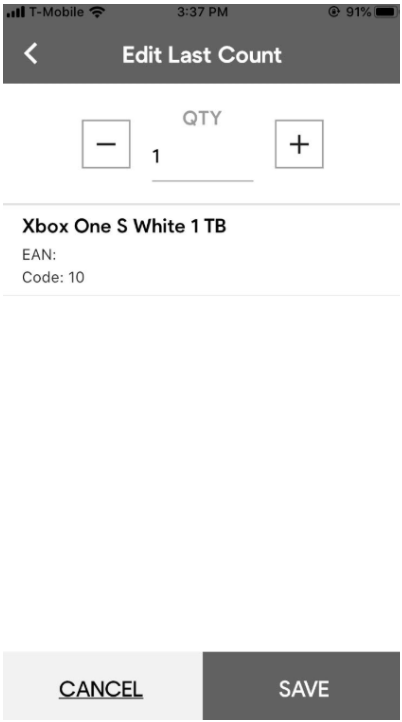This screenshot has height=722, width=402.
Task: Tap the QTY label
Action: [x=202, y=118]
